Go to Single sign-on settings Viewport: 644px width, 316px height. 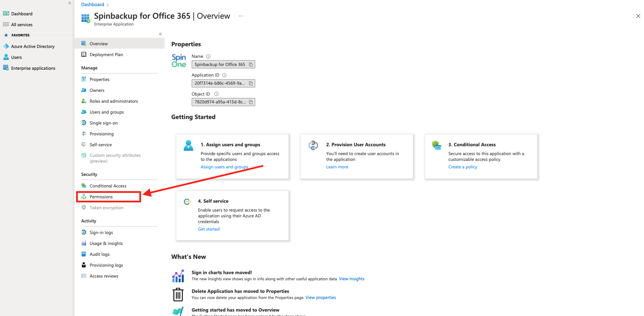point(103,123)
